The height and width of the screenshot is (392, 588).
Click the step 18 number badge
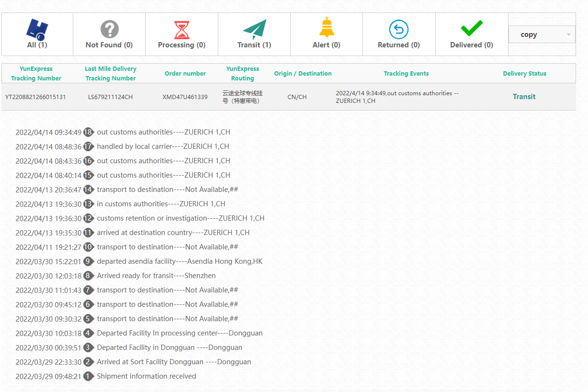[88, 132]
